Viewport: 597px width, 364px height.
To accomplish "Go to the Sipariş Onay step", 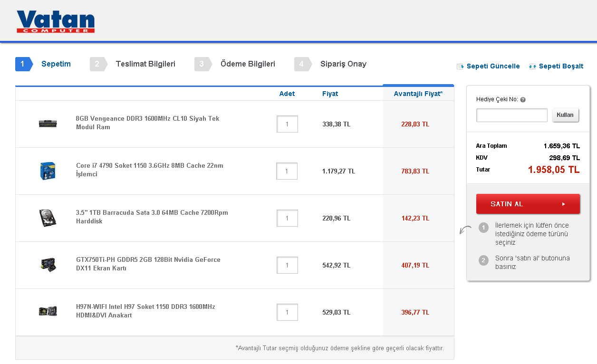I will point(343,64).
